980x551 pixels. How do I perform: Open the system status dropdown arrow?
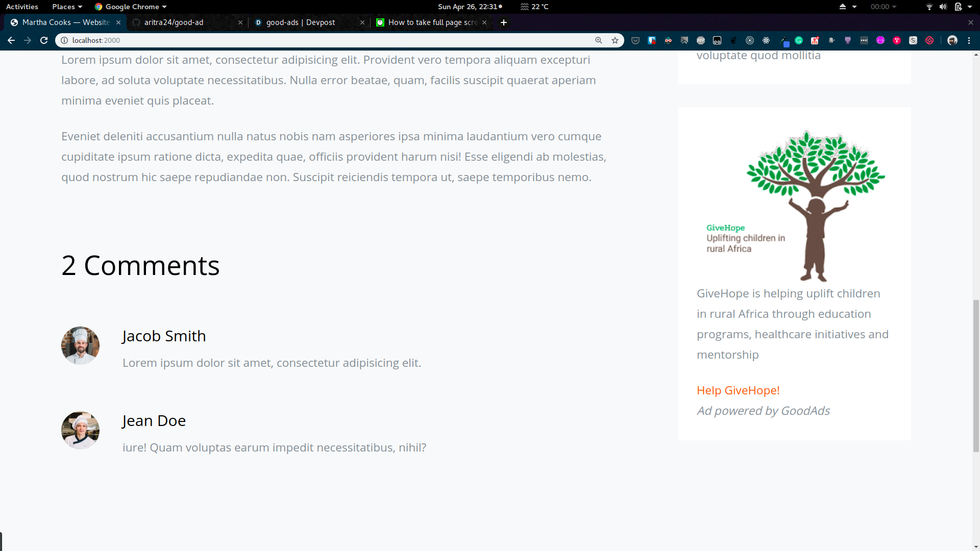point(970,7)
